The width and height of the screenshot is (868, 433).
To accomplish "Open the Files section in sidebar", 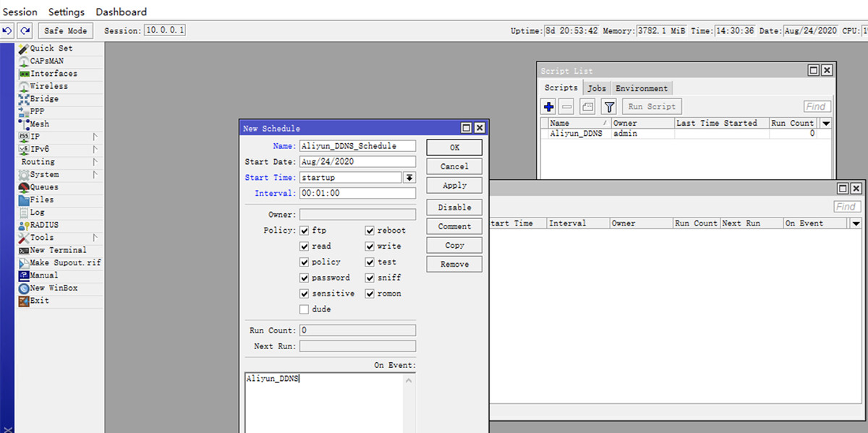I will click(x=41, y=200).
